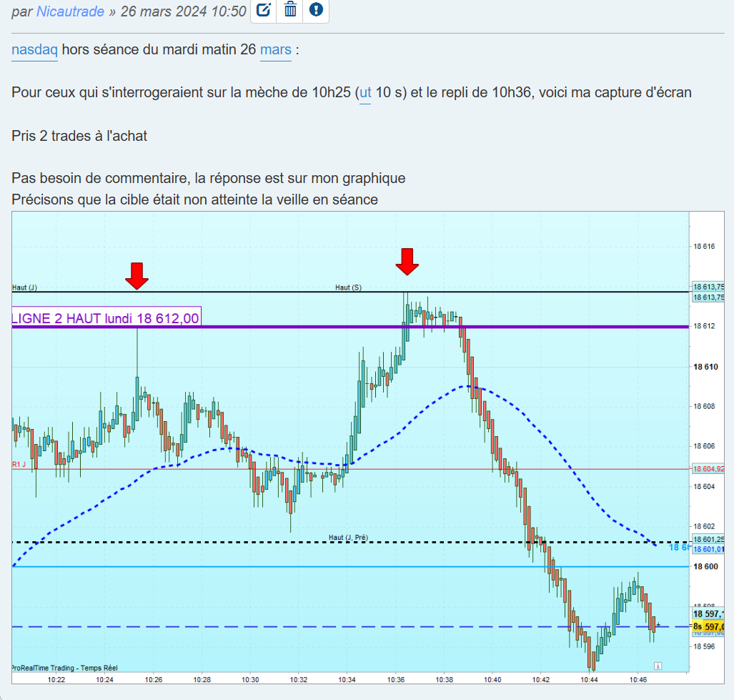Click the 10:36 time axis label
Viewport: 734px width, 700px height.
coord(395,679)
